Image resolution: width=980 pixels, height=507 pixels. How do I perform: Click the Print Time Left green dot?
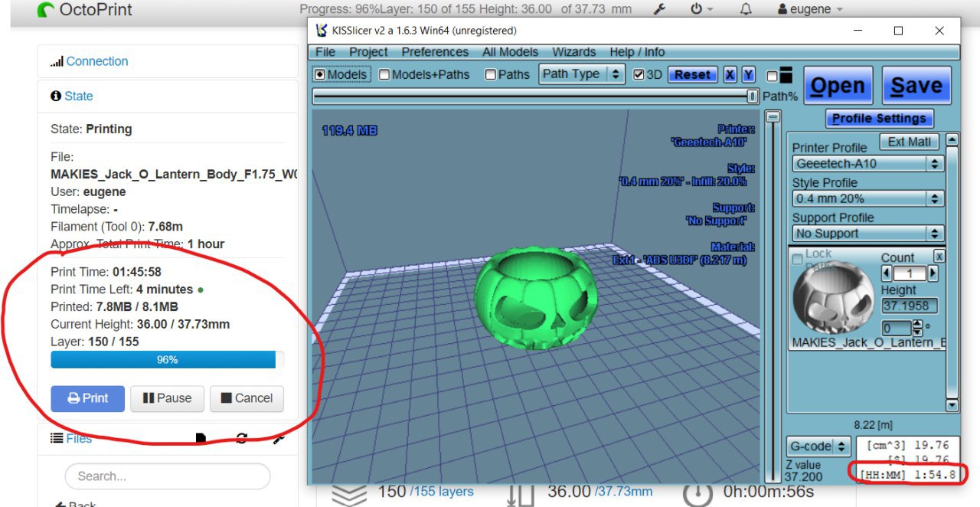[x=201, y=290]
